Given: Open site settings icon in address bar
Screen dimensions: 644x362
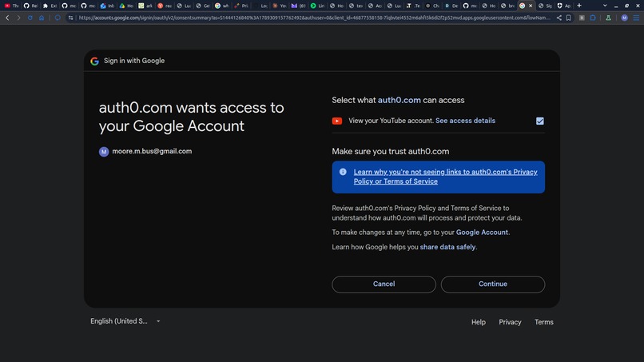Looking at the screenshot, I should pos(70,18).
